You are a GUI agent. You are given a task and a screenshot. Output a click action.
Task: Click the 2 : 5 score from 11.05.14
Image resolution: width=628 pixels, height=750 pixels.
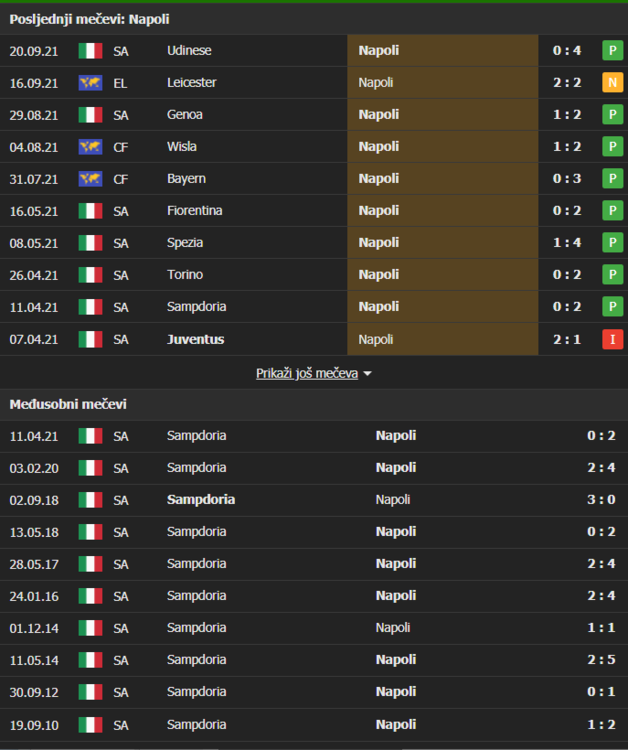click(601, 660)
